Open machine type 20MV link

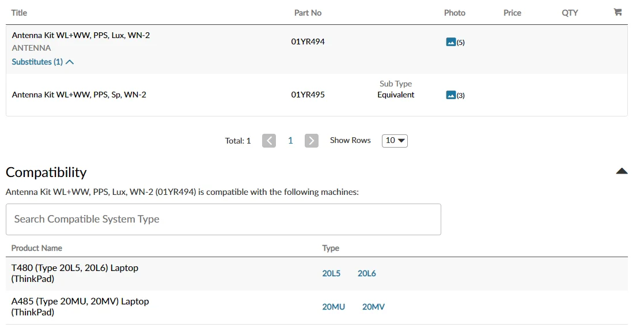(373, 307)
